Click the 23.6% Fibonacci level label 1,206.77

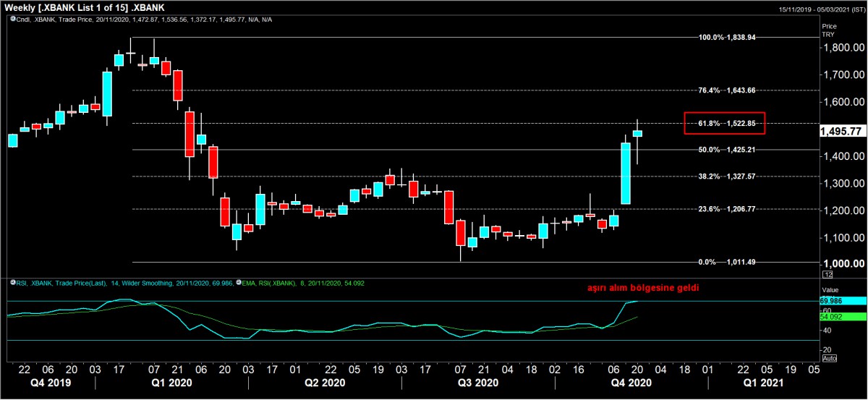[727, 209]
